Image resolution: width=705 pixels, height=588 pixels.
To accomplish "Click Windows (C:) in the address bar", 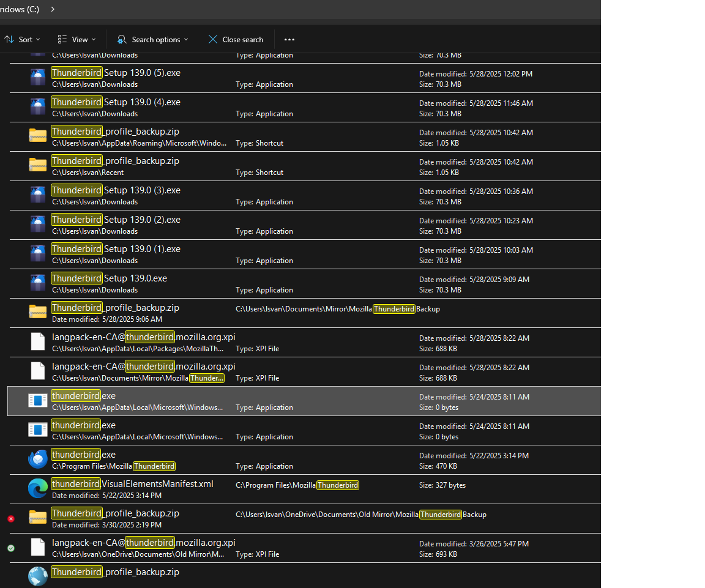I will 20,9.
